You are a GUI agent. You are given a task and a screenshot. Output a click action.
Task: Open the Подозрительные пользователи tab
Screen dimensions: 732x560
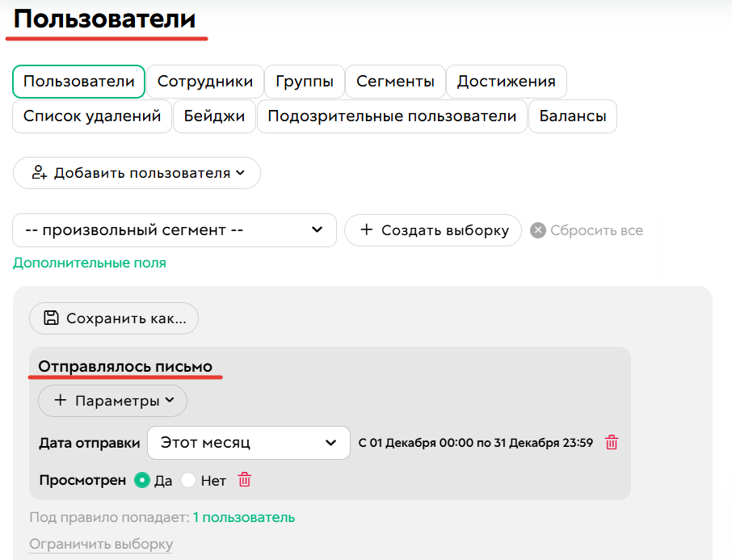click(390, 116)
